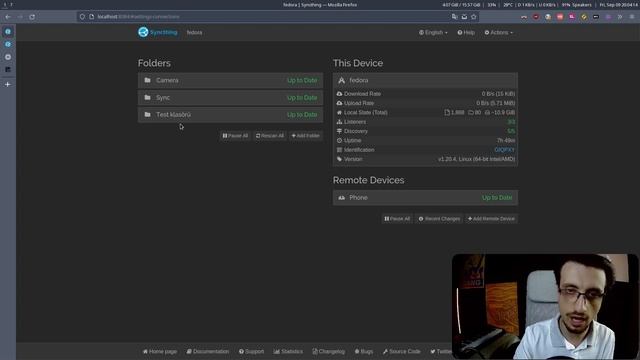Click the Discovery signpost icon

[x=339, y=131]
